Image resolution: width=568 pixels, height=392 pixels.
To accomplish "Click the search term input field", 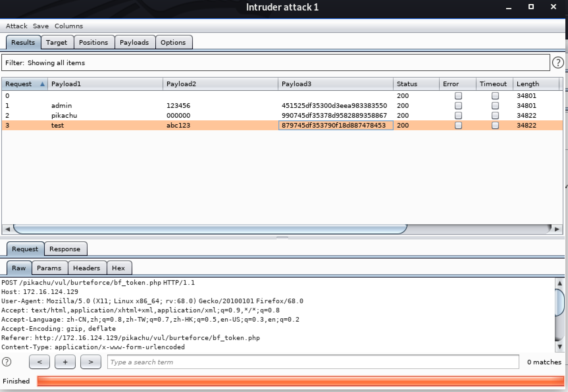I will coord(313,362).
